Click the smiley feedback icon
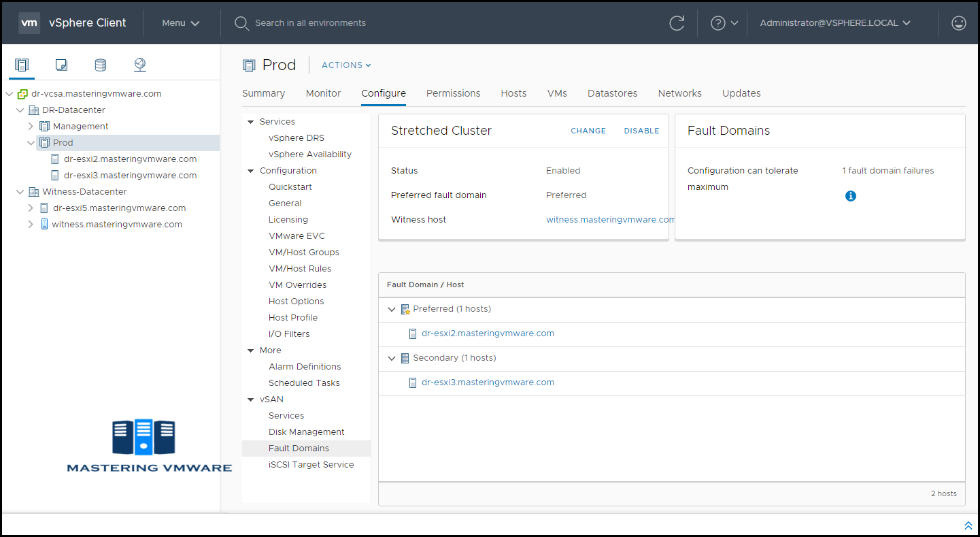The image size is (980, 537). tap(959, 23)
